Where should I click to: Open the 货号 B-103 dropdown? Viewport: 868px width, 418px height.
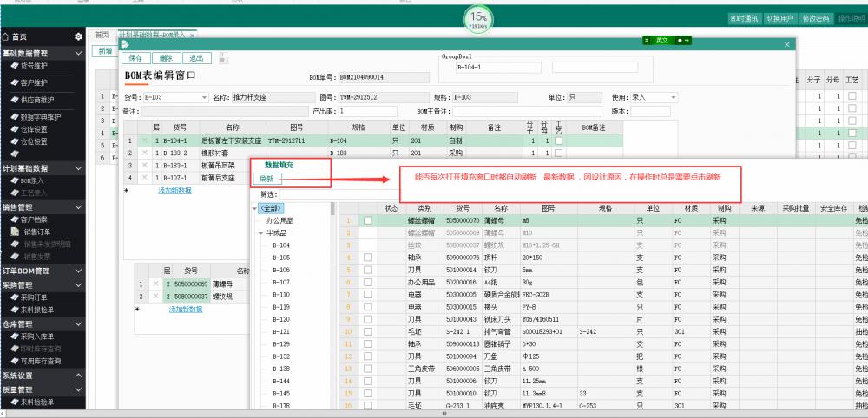click(x=201, y=97)
